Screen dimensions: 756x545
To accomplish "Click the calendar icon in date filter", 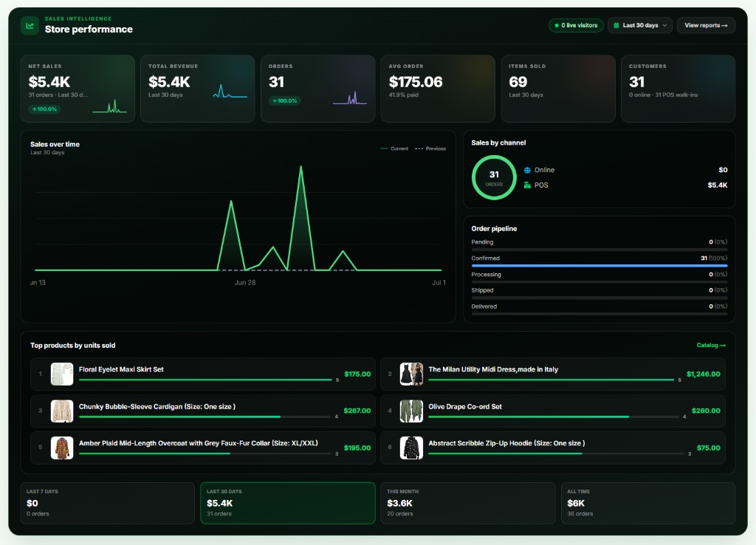I will pyautogui.click(x=616, y=26).
